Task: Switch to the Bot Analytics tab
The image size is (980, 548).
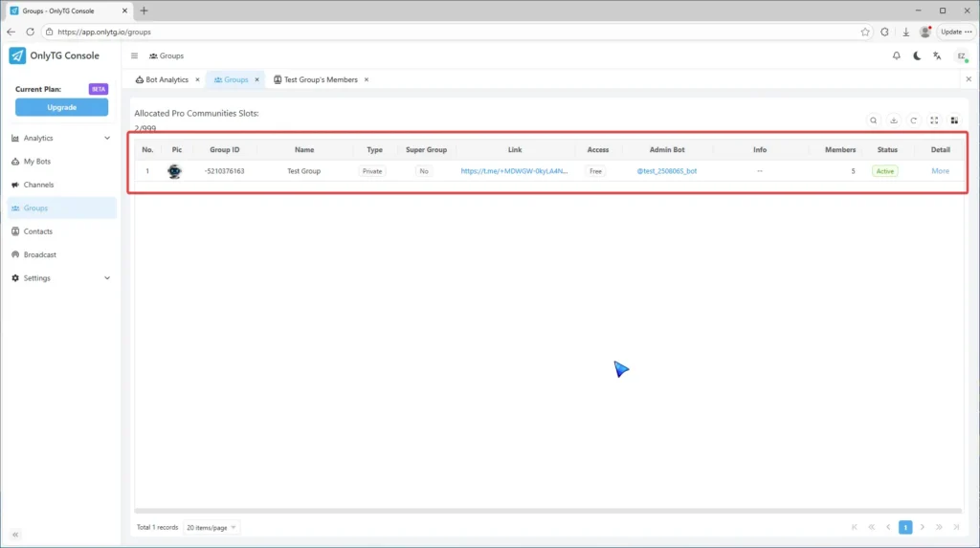Action: tap(167, 80)
